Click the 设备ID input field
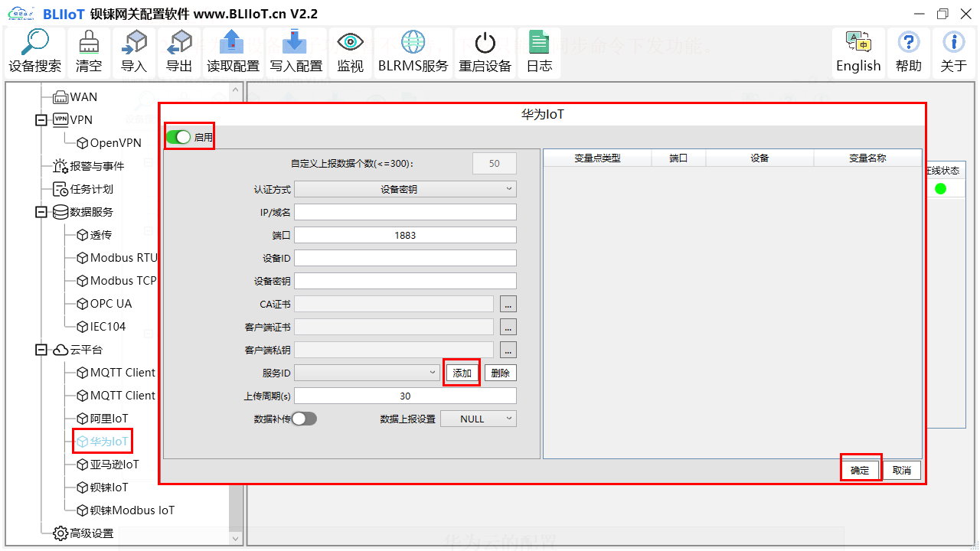The height and width of the screenshot is (551, 980). coord(405,258)
